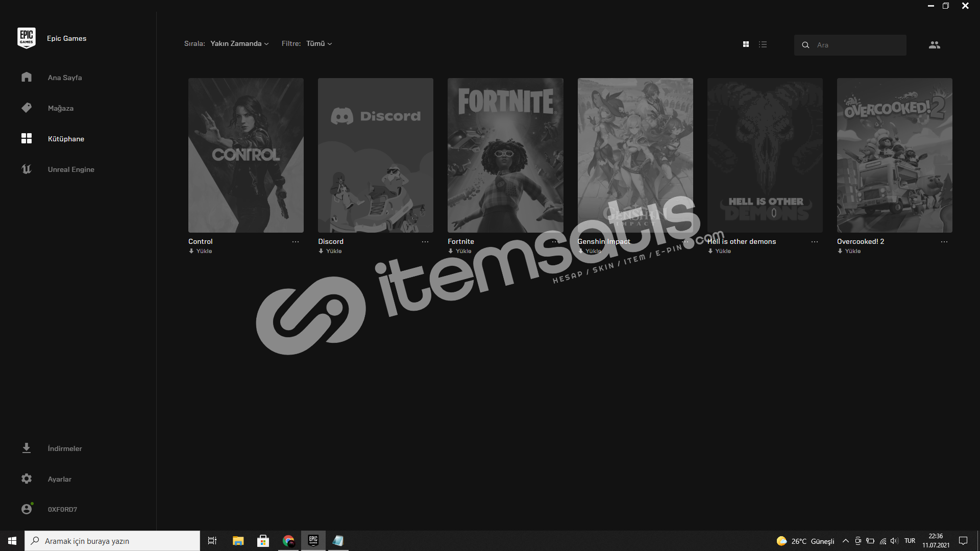This screenshot has height=551, width=980.
Task: Open Chrome from the taskbar
Action: 288,541
